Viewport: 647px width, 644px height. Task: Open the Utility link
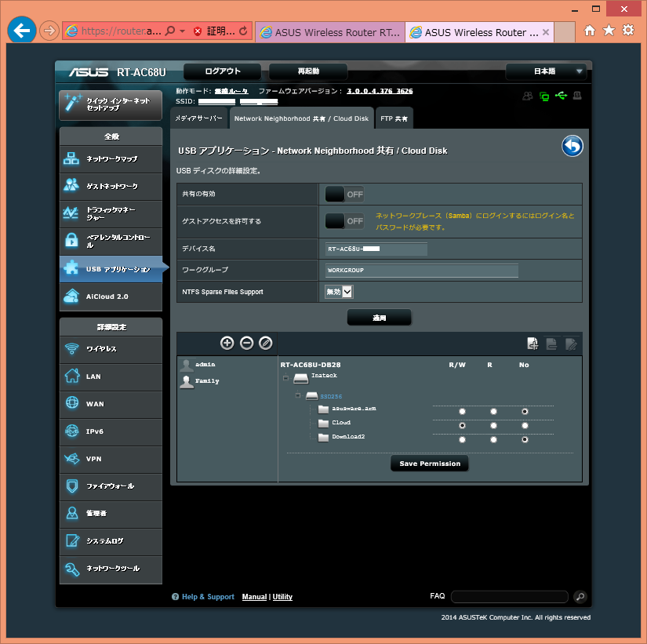click(x=282, y=597)
